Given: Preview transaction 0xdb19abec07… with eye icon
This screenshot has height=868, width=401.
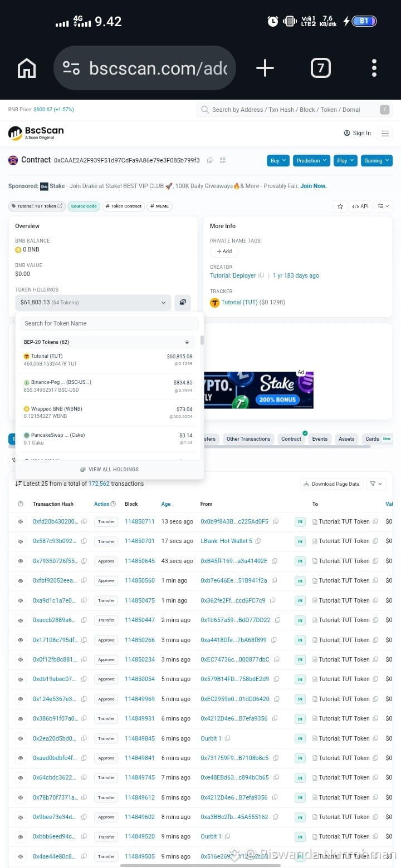Looking at the screenshot, I should click(21, 679).
